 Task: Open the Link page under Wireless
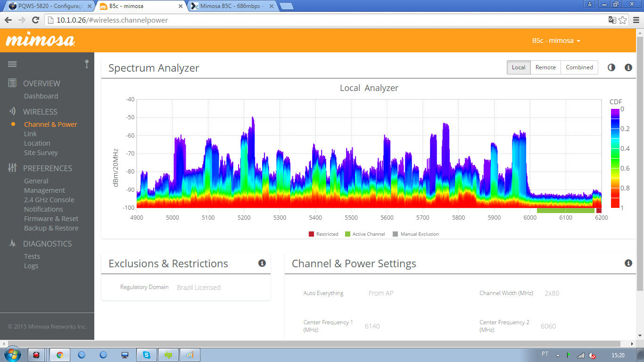coord(30,134)
